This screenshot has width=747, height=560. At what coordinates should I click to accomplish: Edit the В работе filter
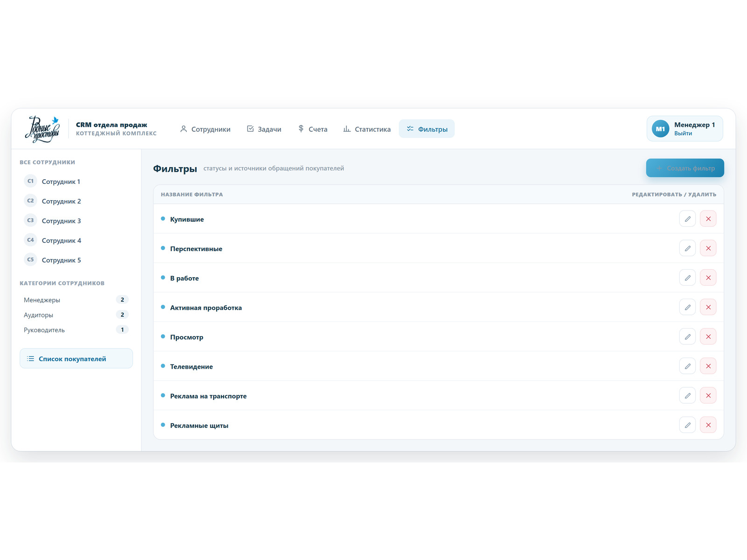[687, 278]
